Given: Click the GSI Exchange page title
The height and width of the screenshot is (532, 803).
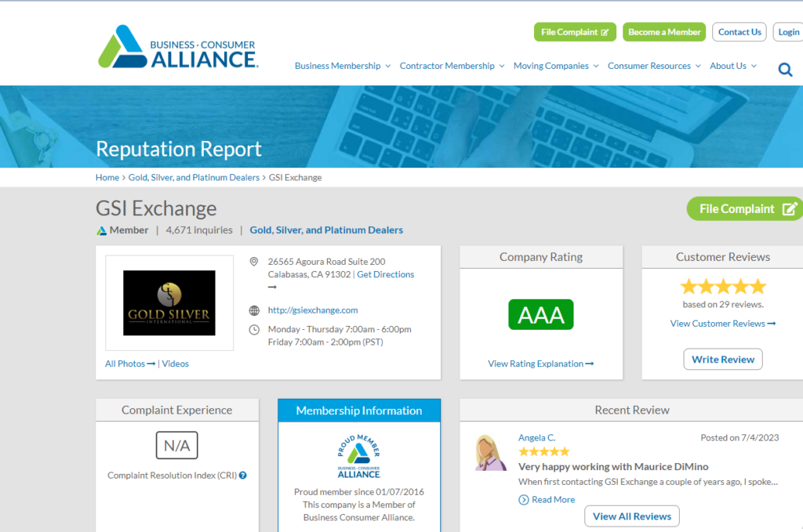Looking at the screenshot, I should pyautogui.click(x=156, y=208).
